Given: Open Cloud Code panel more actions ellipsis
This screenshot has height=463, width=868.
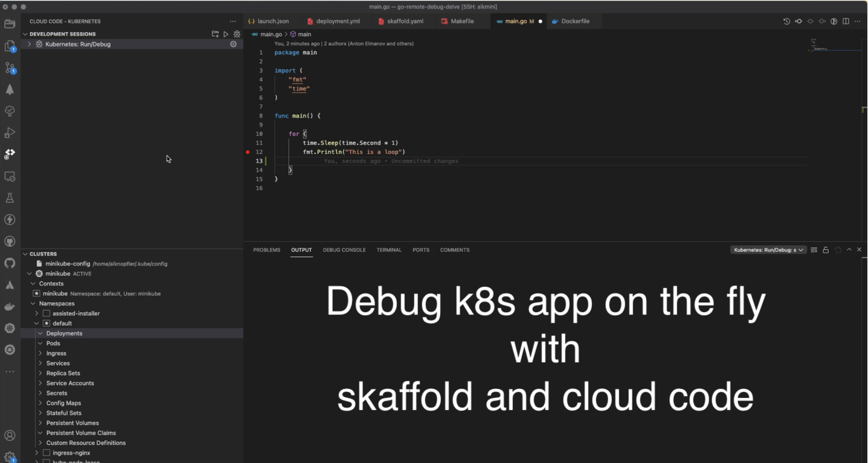Looking at the screenshot, I should [x=233, y=21].
